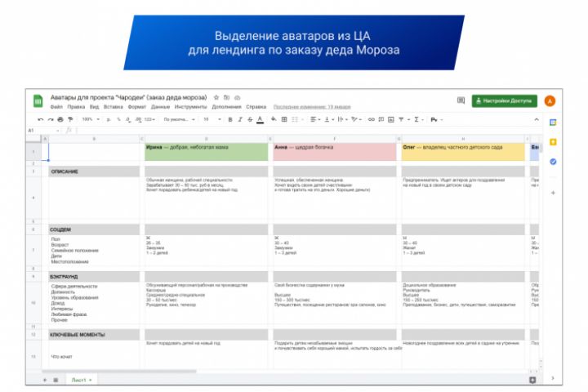The height and width of the screenshot is (392, 588).
Task: Create a filter with the funnel icon
Action: coord(401,120)
